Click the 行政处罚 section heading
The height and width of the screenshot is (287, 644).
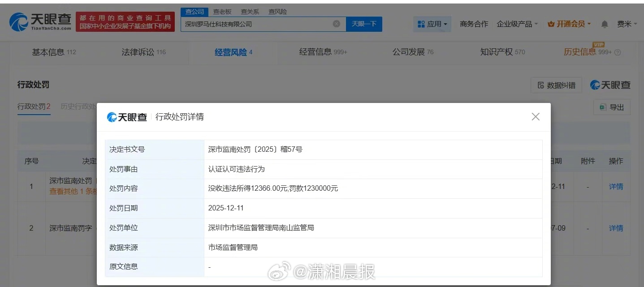pos(33,85)
